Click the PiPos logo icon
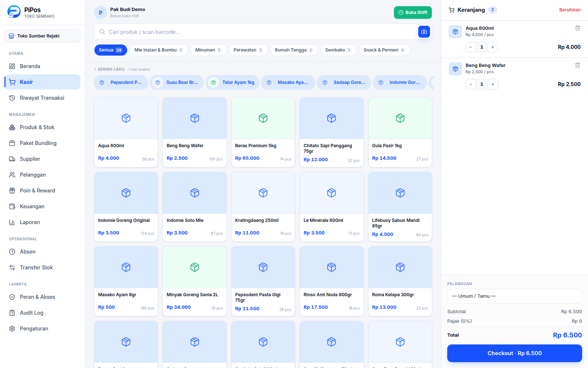Viewport: 588px width, 368px height. tap(14, 12)
